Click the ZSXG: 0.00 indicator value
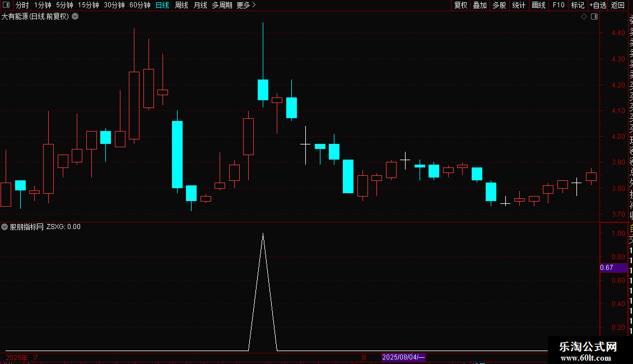 [x=63, y=227]
